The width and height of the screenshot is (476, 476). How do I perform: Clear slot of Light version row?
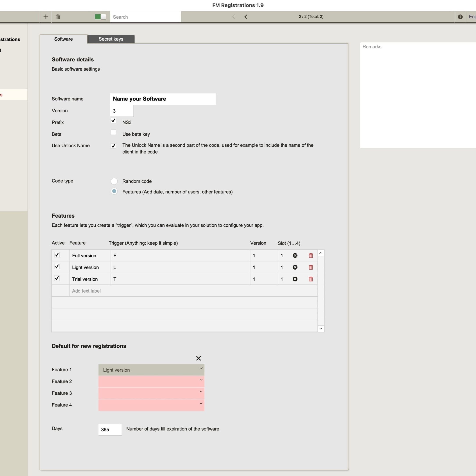(x=295, y=267)
